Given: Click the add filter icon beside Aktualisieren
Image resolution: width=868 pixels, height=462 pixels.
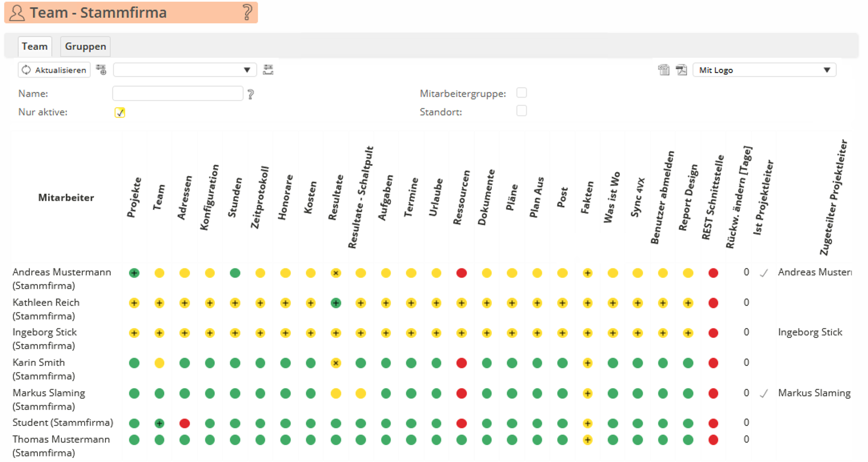Looking at the screenshot, I should (x=101, y=70).
